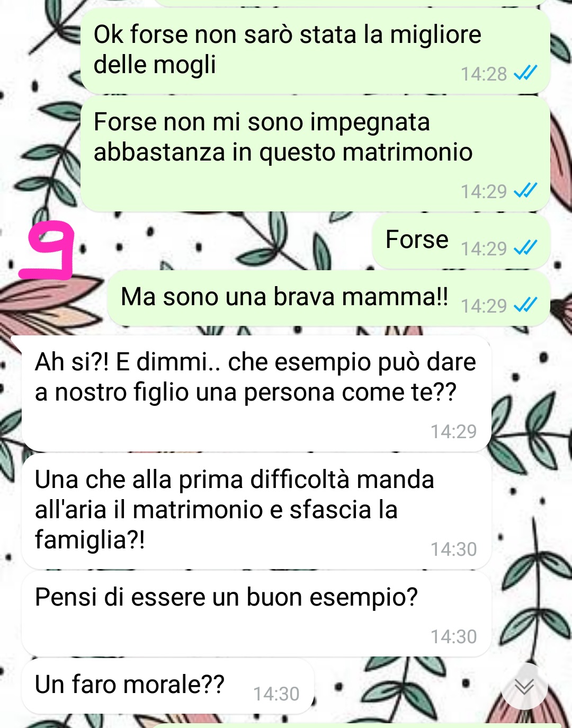
Task: Select the message "Ah si?! E dimmi.."
Action: pos(256,394)
